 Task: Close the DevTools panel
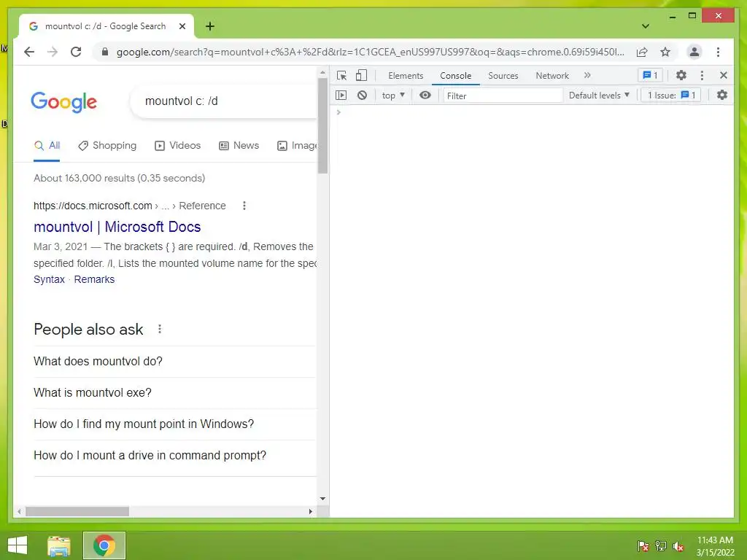coord(723,75)
